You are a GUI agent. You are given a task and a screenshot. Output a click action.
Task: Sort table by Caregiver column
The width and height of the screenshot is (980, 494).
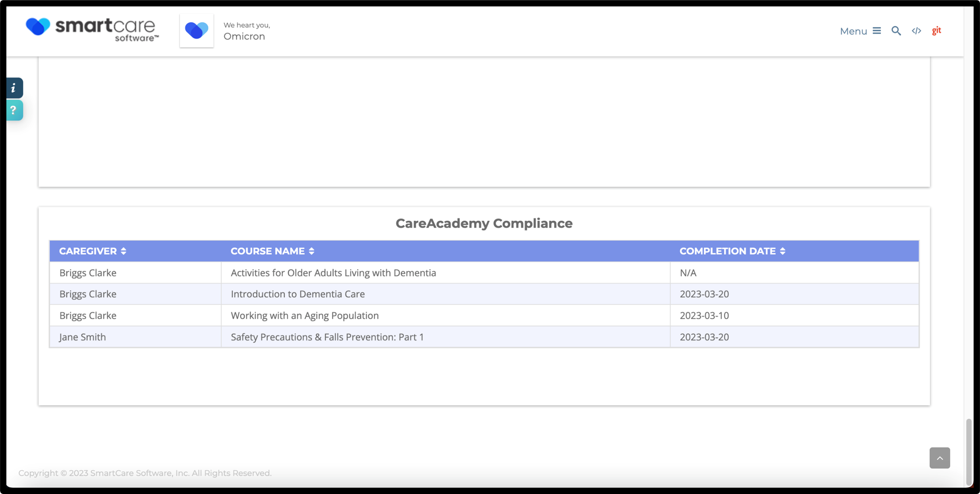point(93,251)
